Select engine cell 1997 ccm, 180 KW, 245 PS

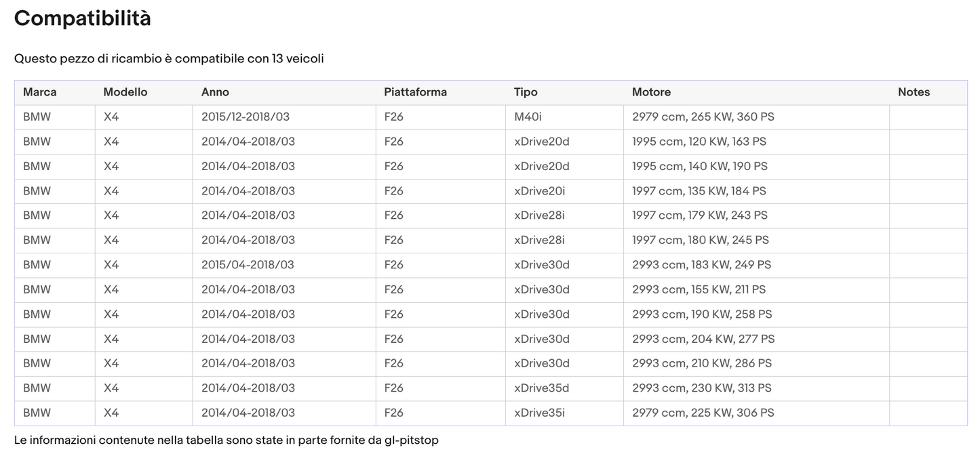click(x=700, y=240)
